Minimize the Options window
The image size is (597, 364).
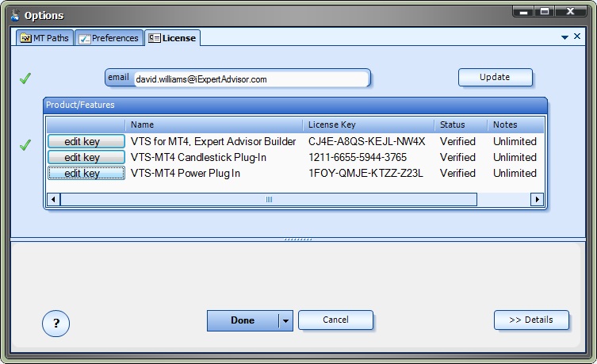tap(523, 12)
